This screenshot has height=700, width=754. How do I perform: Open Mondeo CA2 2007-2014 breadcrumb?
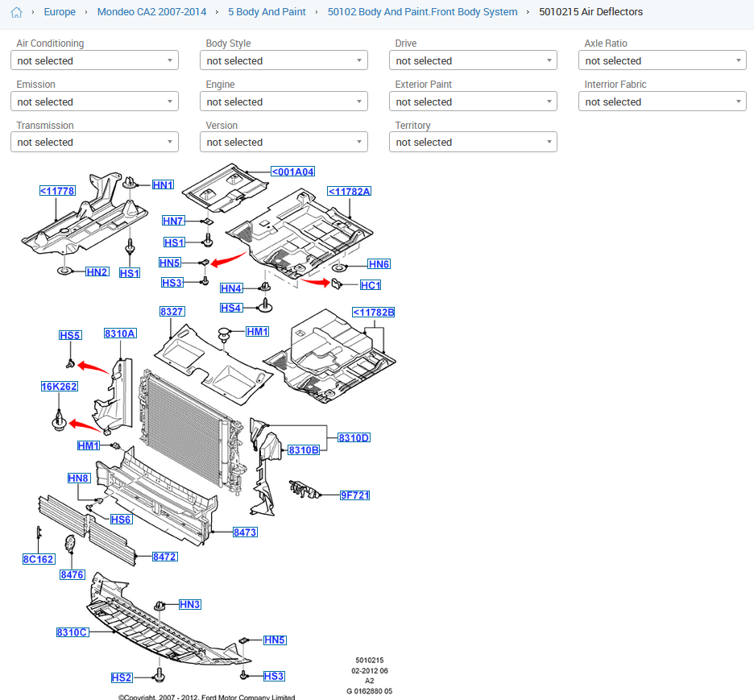151,12
